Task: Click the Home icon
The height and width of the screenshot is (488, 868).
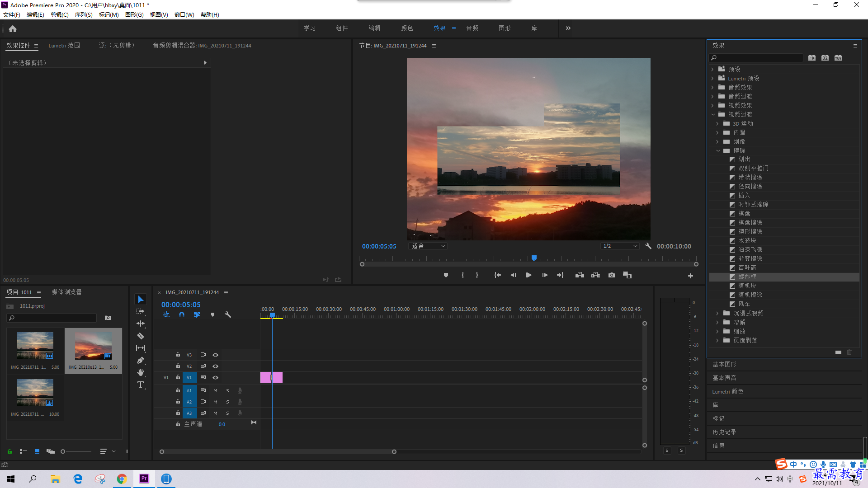Action: (13, 28)
